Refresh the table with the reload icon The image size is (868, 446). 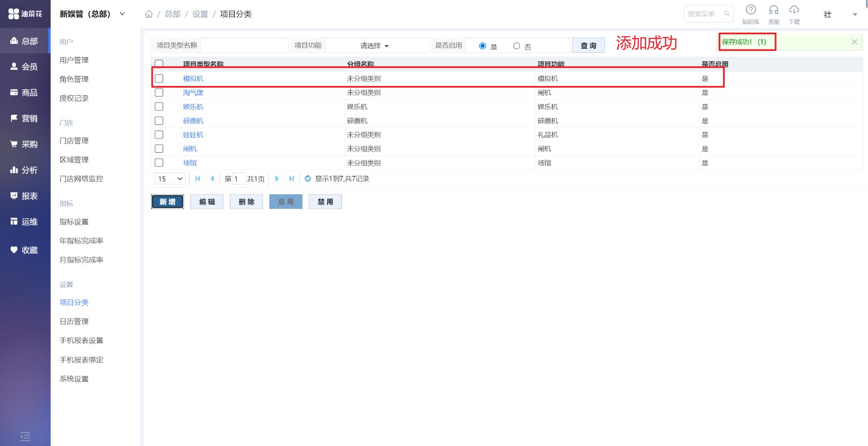pyautogui.click(x=308, y=178)
